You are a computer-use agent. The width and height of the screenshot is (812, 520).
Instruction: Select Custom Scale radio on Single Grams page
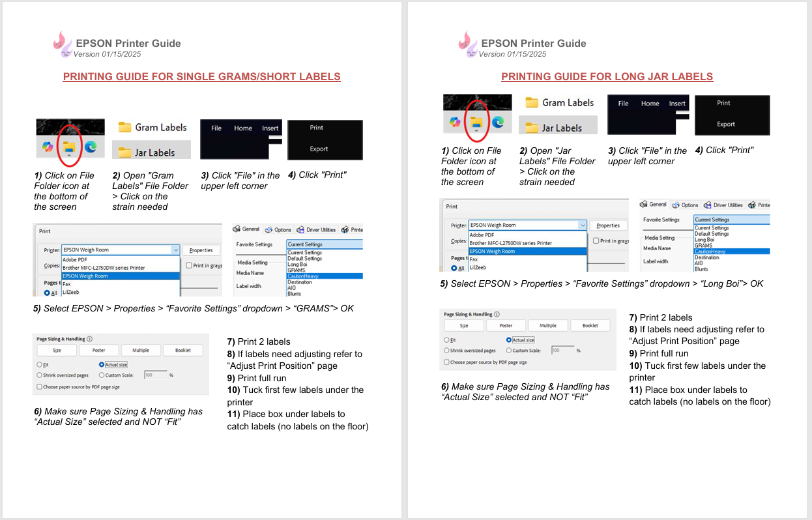click(x=102, y=375)
